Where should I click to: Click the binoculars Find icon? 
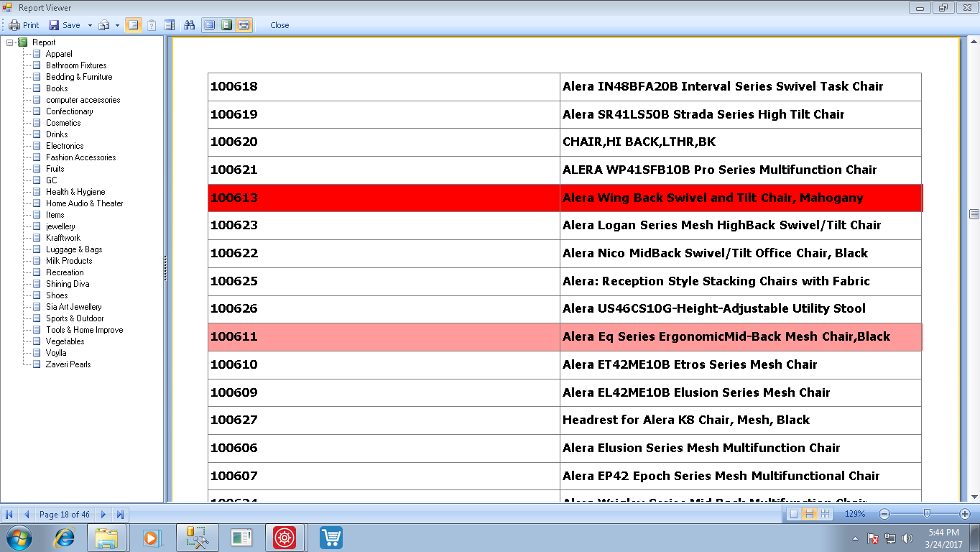[189, 25]
